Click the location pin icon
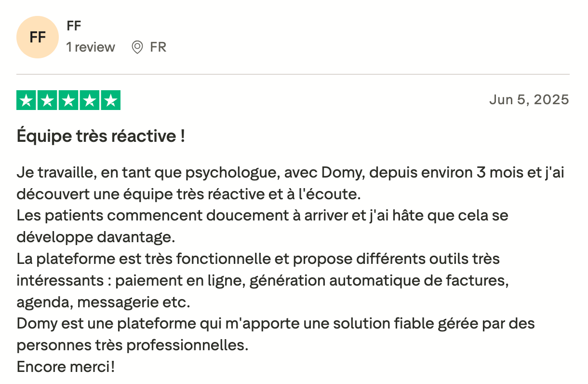Viewport: 588px width, 384px height. tap(137, 47)
